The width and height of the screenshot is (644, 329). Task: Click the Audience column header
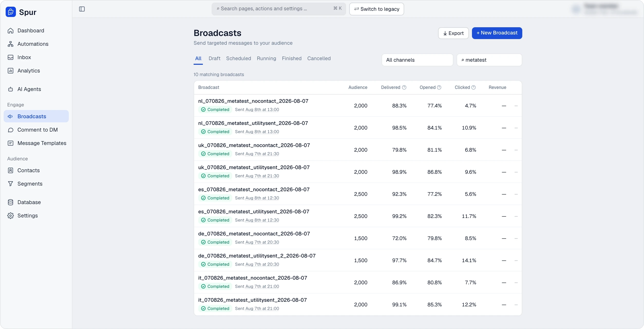click(358, 87)
